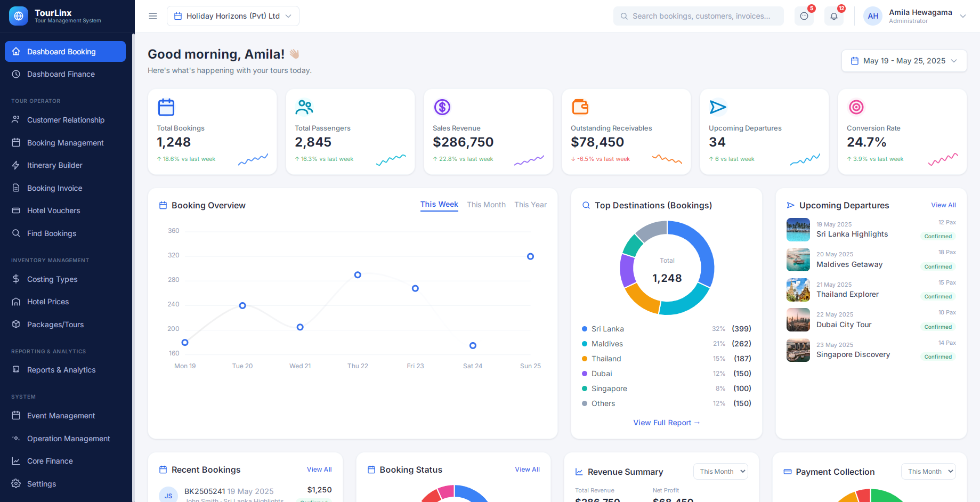Click the Packages/Tours box icon
Image resolution: width=980 pixels, height=502 pixels.
16,325
